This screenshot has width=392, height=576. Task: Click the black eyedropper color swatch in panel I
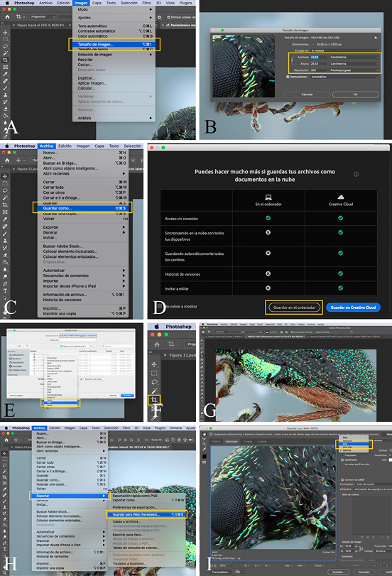pyautogui.click(x=205, y=456)
